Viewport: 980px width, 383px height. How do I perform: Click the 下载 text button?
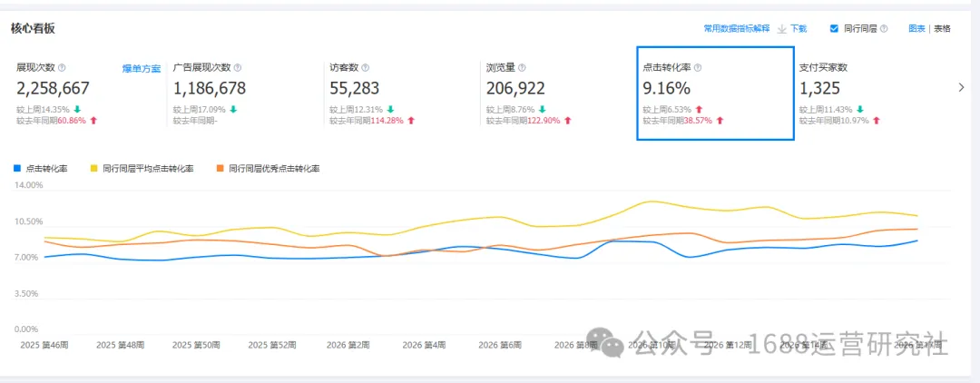point(799,29)
